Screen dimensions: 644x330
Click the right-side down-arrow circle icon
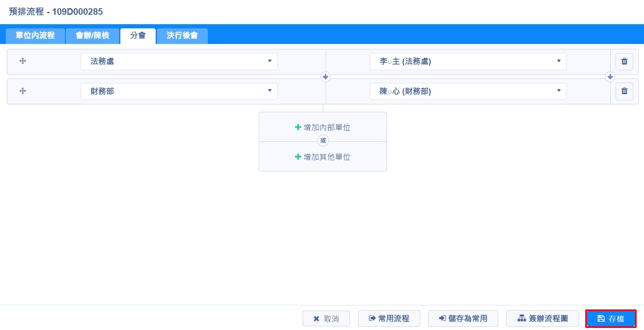pos(610,77)
